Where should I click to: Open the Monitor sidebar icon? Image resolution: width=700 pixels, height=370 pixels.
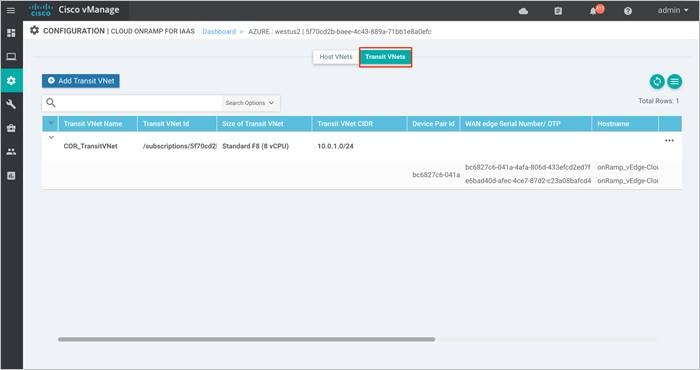[11, 57]
